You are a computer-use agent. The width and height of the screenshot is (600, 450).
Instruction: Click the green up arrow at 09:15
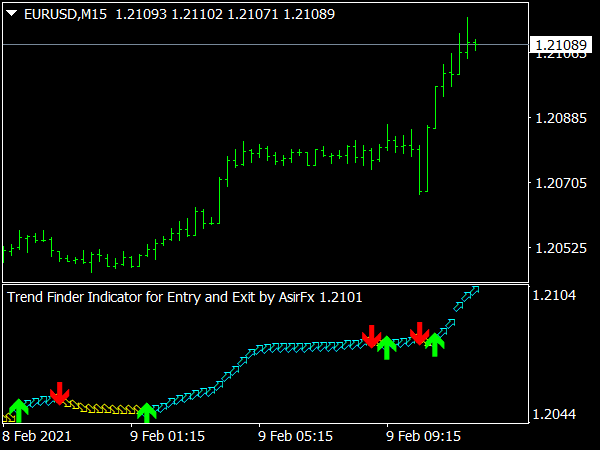tap(386, 348)
